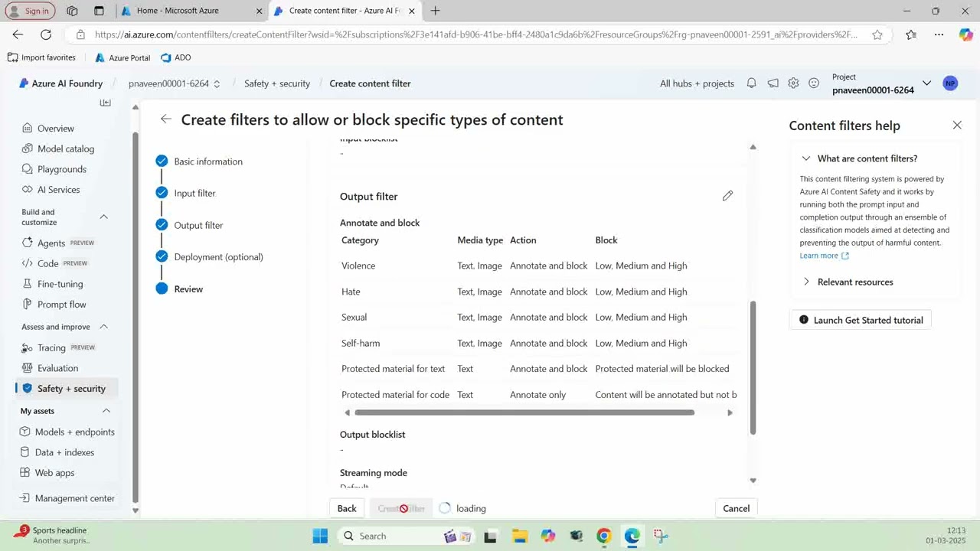
Task: Click the browser address bar
Action: (475, 34)
